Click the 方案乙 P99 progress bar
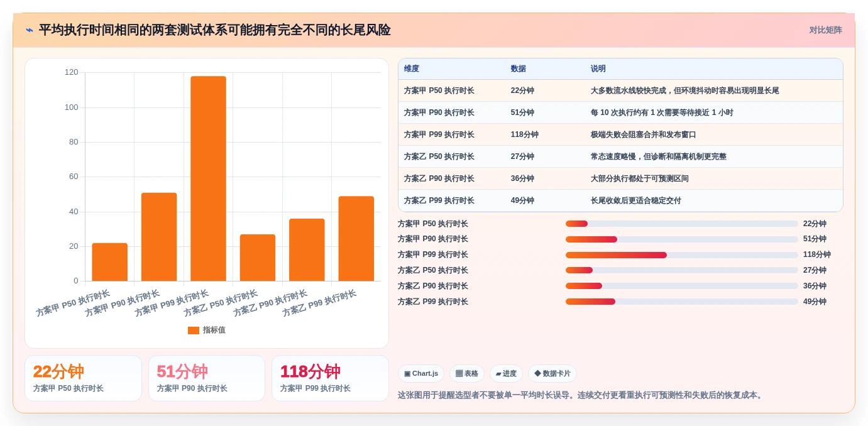The height and width of the screenshot is (426, 868). tap(682, 302)
